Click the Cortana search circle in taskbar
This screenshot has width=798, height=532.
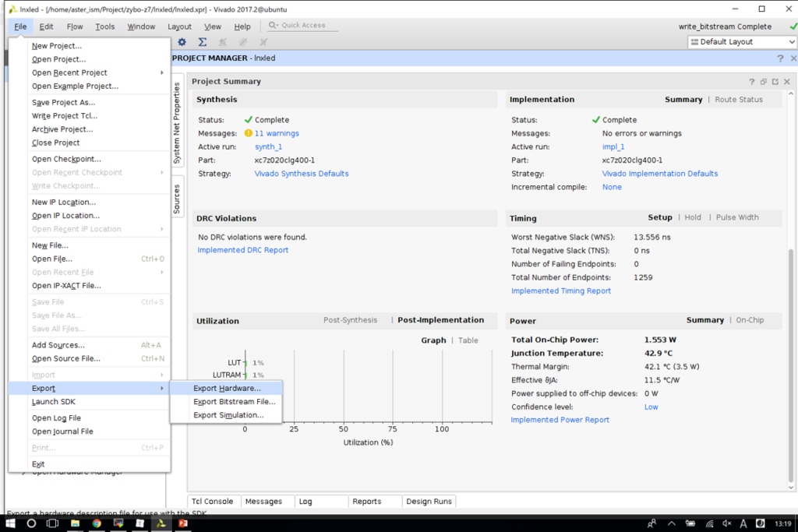click(x=31, y=523)
